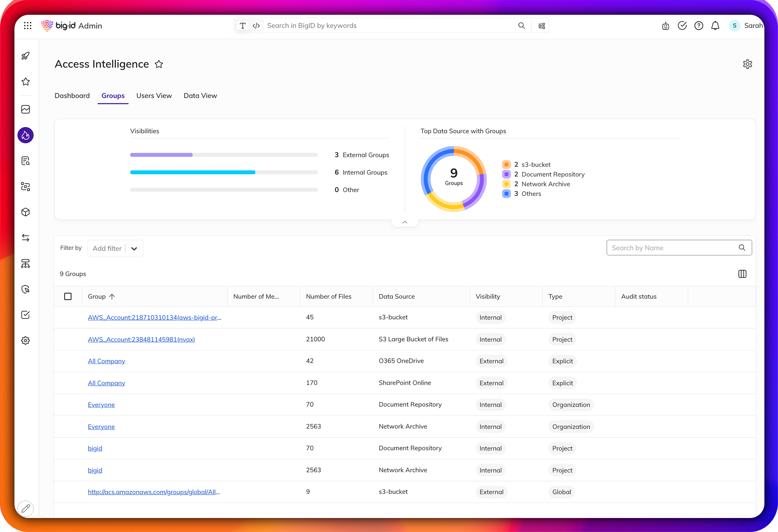Open the chatbot assistant icon

click(x=666, y=26)
